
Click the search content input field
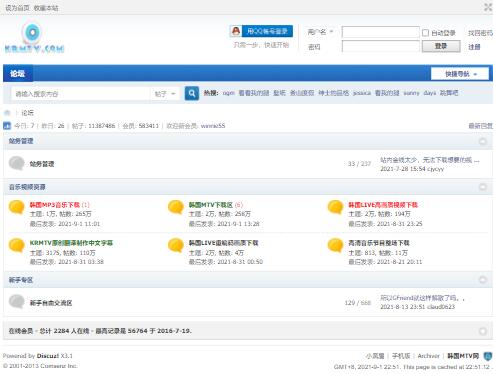(81, 94)
